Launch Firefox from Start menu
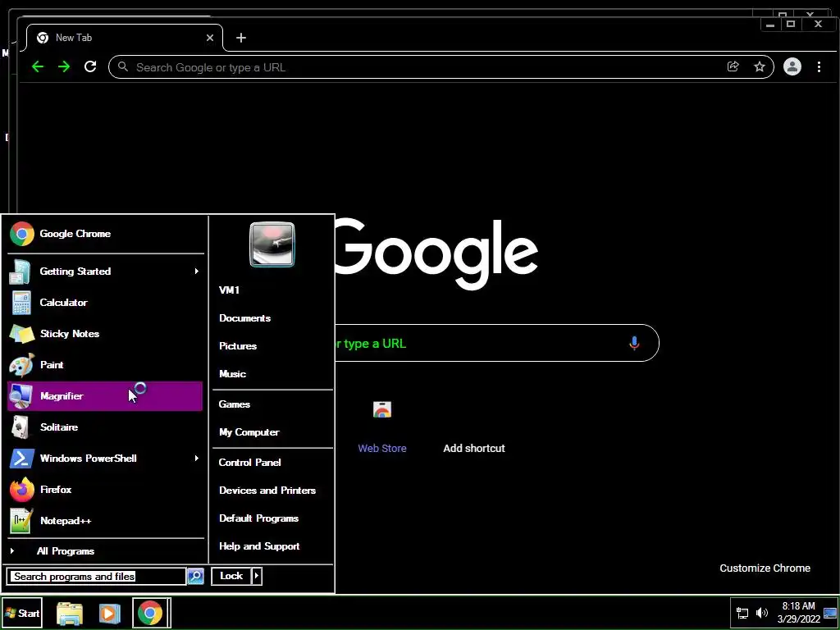Image resolution: width=840 pixels, height=630 pixels. tap(105, 489)
